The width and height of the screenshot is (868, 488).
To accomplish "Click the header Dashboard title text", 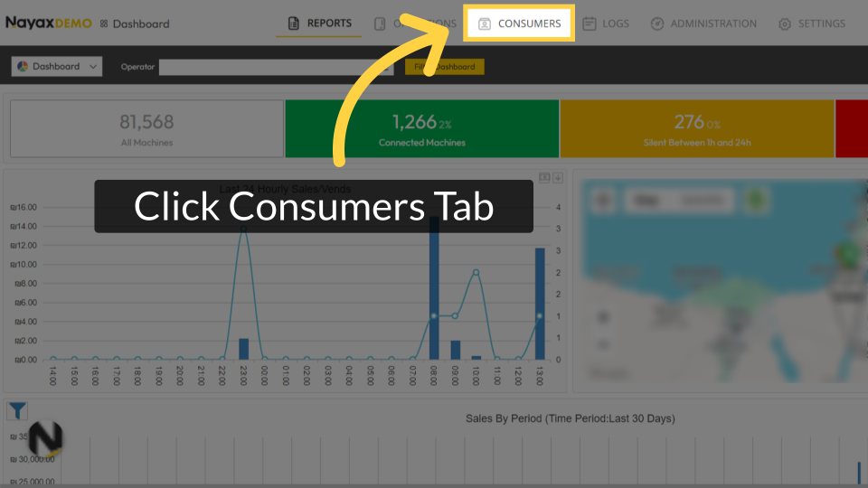I will pyautogui.click(x=141, y=23).
